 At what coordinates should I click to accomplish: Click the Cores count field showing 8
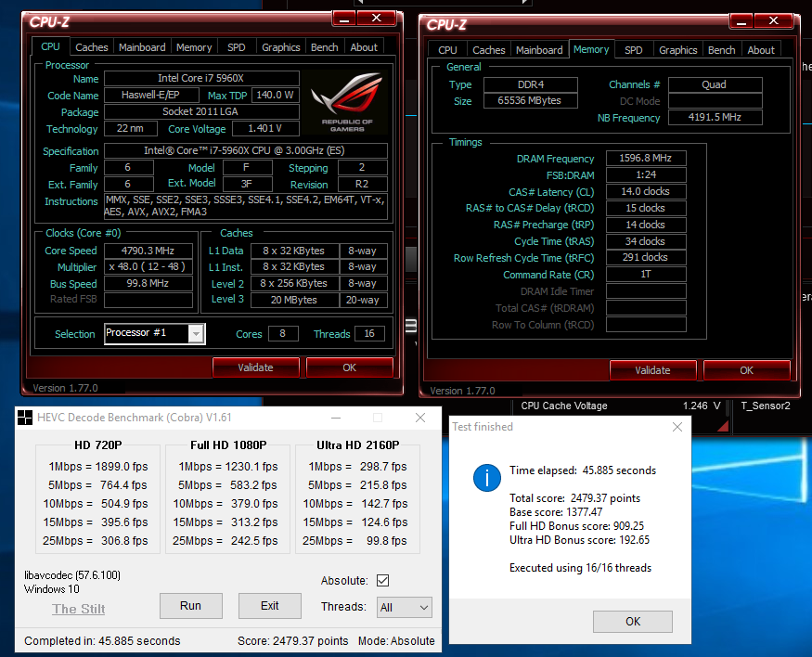point(283,334)
